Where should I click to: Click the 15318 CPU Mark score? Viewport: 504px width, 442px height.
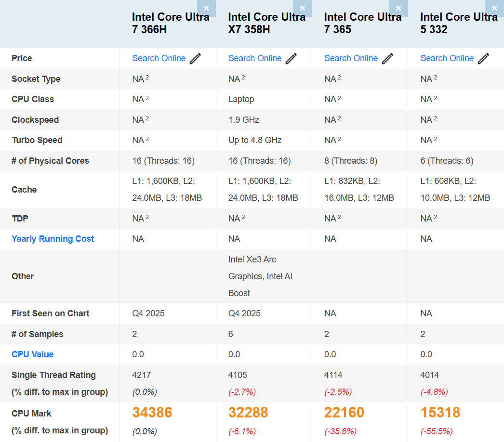440,413
